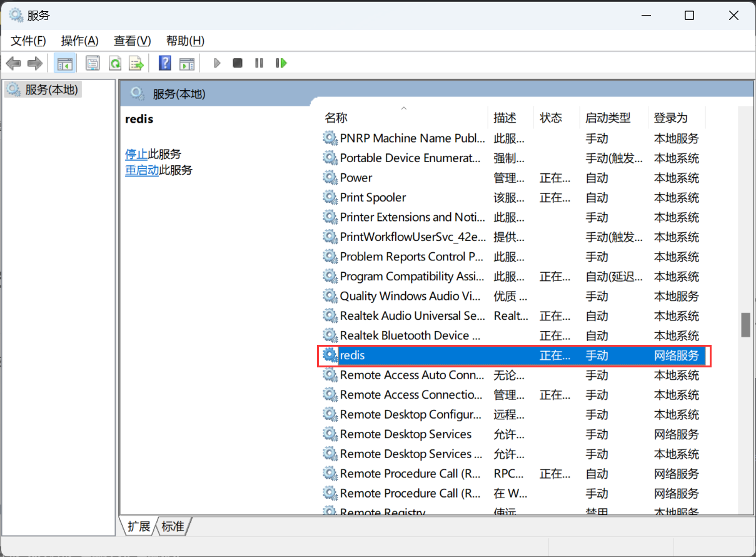756x557 pixels.
Task: Click the gear icon of the redis row
Action: pos(330,355)
